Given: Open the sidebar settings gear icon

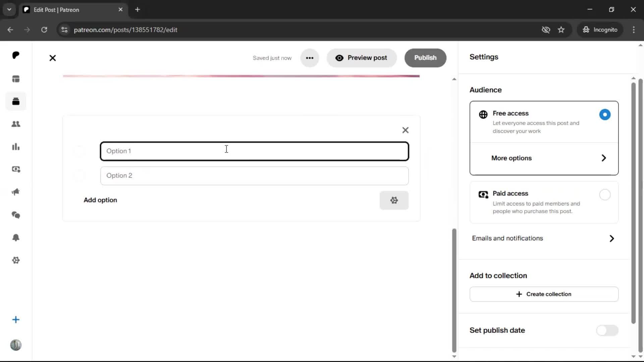Looking at the screenshot, I should 16,260.
